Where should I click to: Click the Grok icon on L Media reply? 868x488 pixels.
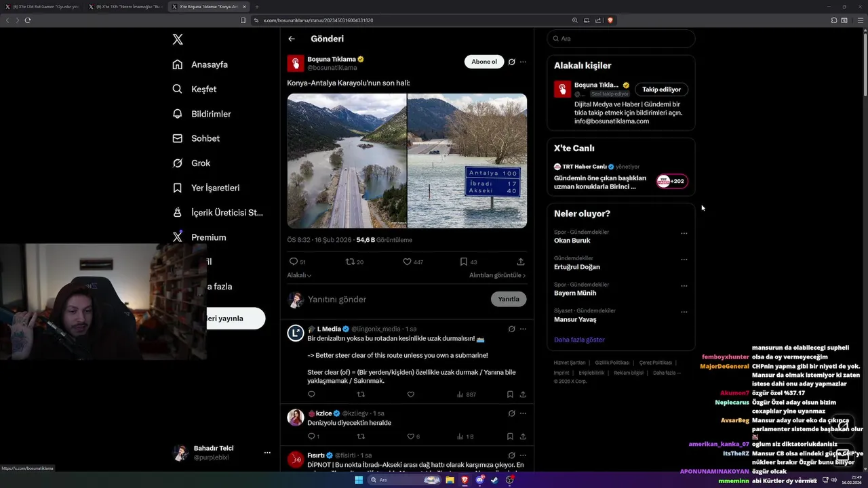tap(512, 329)
